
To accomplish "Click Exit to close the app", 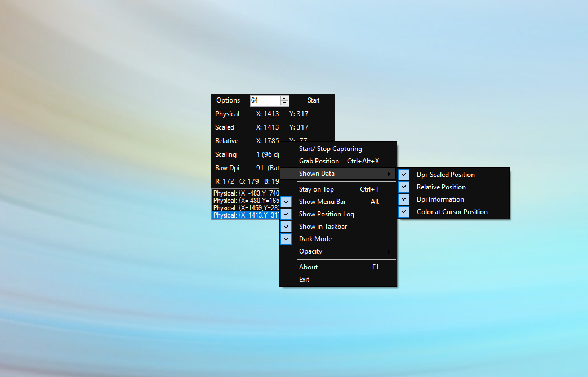I will (304, 279).
